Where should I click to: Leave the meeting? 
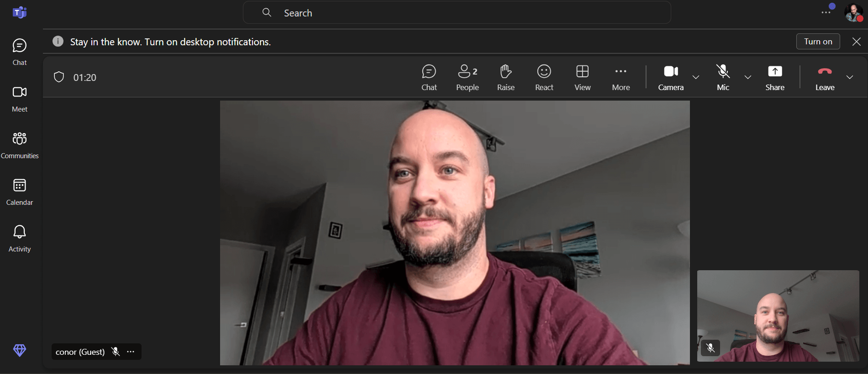(x=825, y=77)
